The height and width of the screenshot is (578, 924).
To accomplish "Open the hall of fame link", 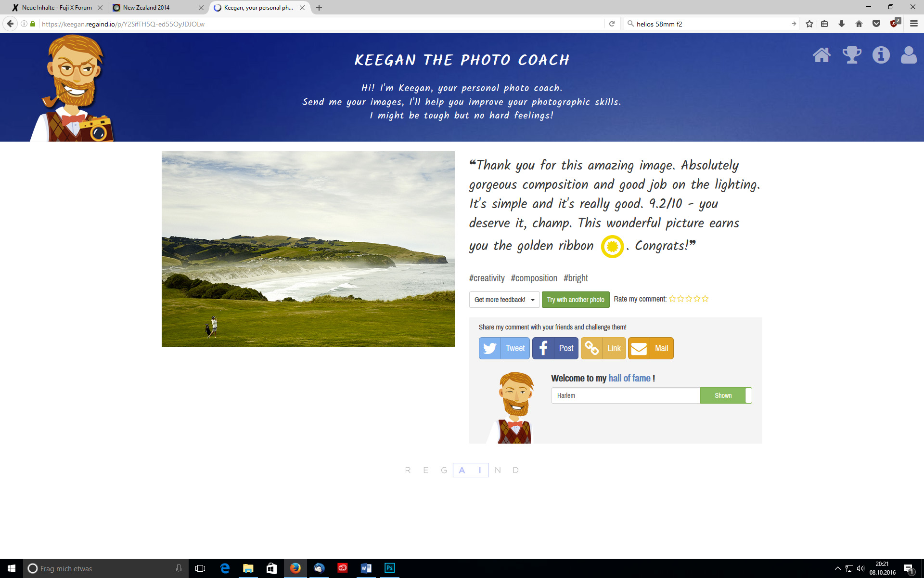I will (629, 378).
